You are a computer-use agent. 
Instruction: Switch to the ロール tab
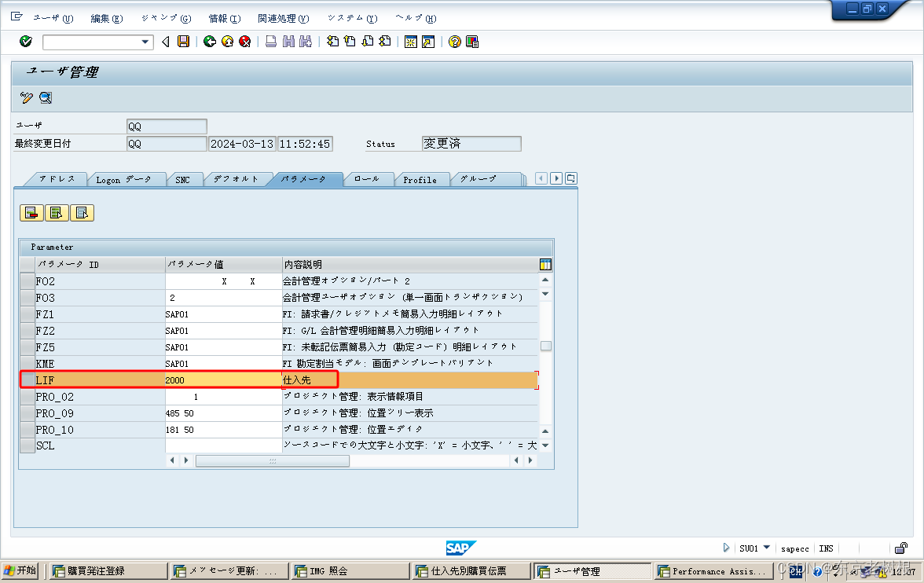point(366,179)
